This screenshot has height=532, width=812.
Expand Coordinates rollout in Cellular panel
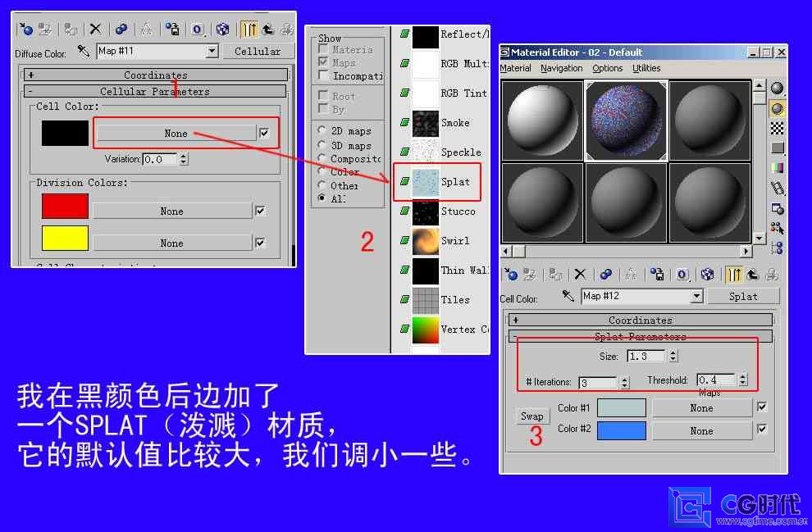pos(155,75)
